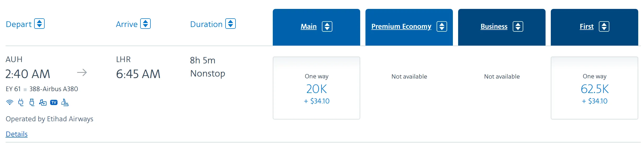Click the Premium Economy sort arrows icon
Image resolution: width=644 pixels, height=143 pixels.
tap(442, 26)
